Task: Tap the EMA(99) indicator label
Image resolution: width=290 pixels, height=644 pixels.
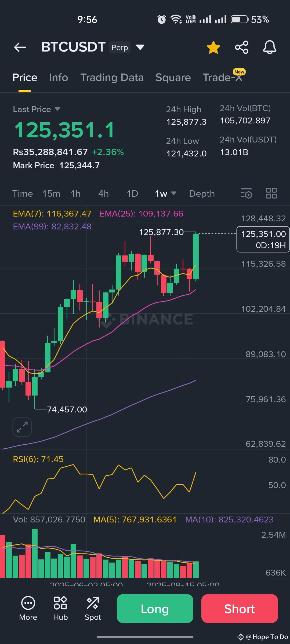Action: point(52,226)
